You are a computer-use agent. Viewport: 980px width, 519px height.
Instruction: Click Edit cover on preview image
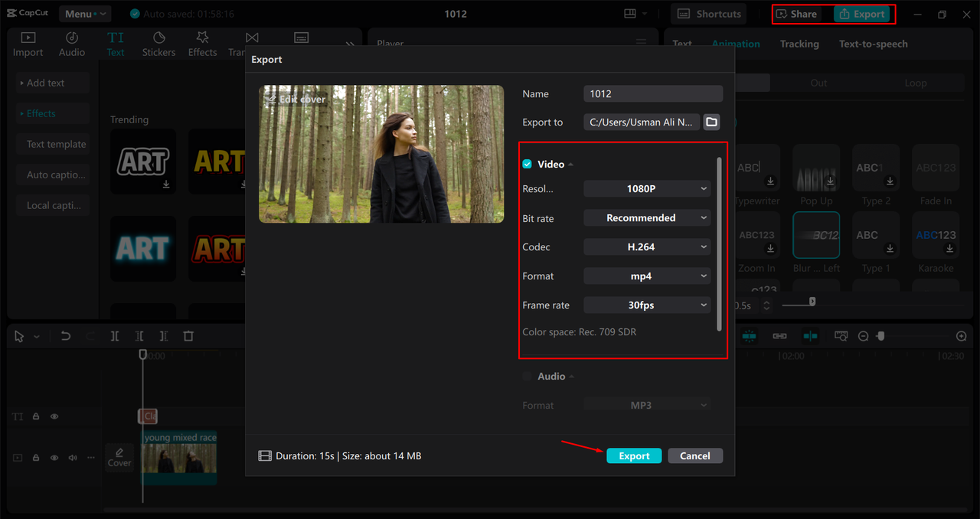point(296,100)
